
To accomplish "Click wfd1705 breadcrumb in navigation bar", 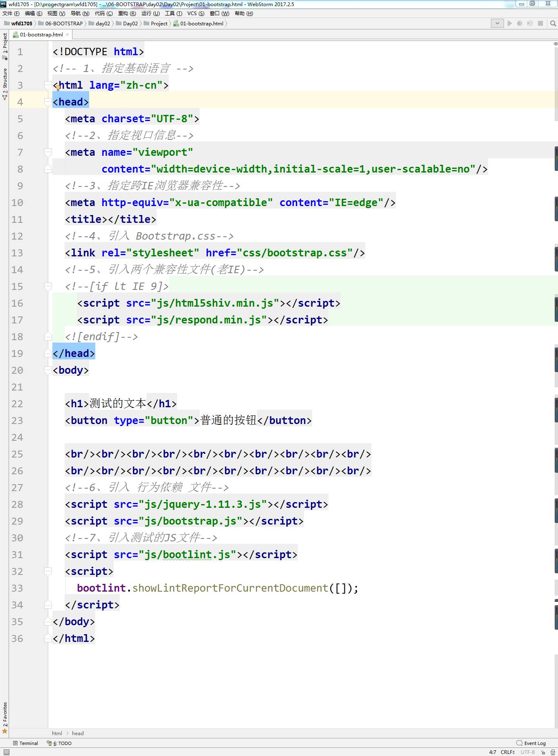I will coord(18,24).
